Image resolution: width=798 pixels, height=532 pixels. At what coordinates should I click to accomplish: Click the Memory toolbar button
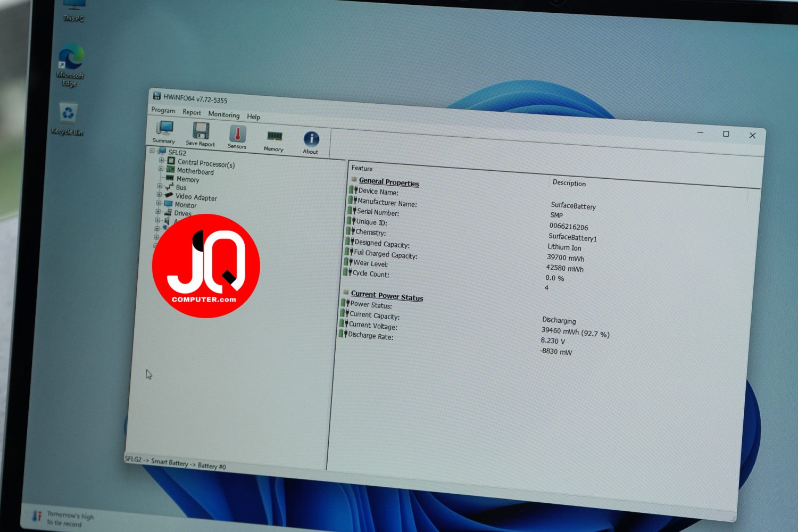click(x=274, y=140)
